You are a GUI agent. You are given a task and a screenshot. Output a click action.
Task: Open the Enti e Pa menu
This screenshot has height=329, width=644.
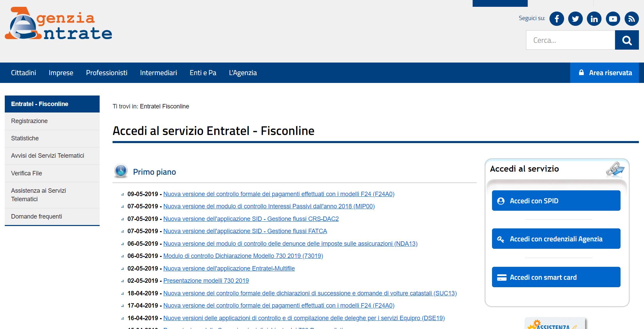(x=203, y=73)
